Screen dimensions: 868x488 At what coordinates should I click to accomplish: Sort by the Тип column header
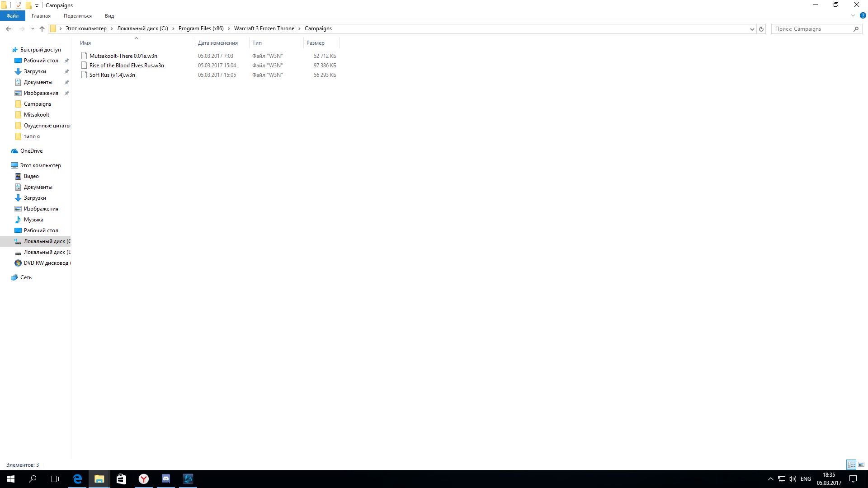pos(276,43)
